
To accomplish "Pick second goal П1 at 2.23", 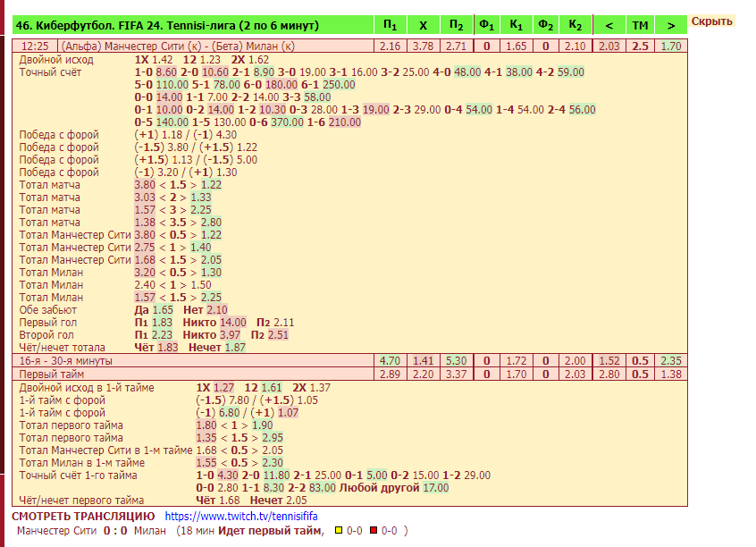I will point(162,336).
